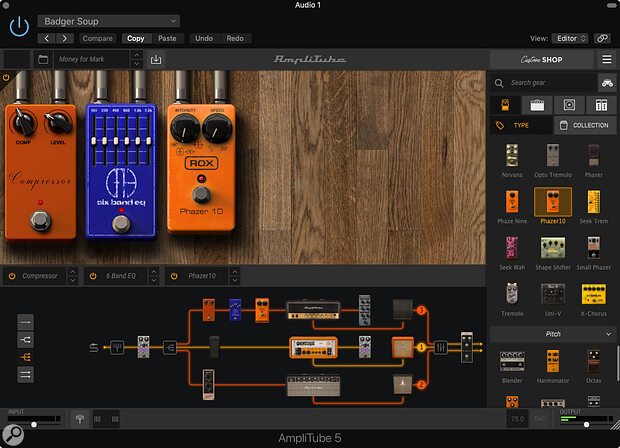Click the Search gear field
The width and height of the screenshot is (620, 448).
544,83
